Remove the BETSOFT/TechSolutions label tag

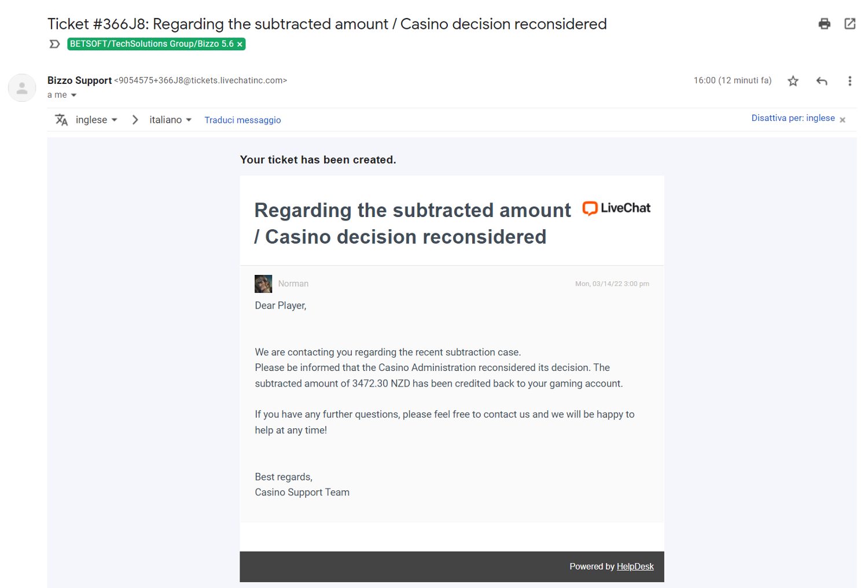(x=240, y=45)
